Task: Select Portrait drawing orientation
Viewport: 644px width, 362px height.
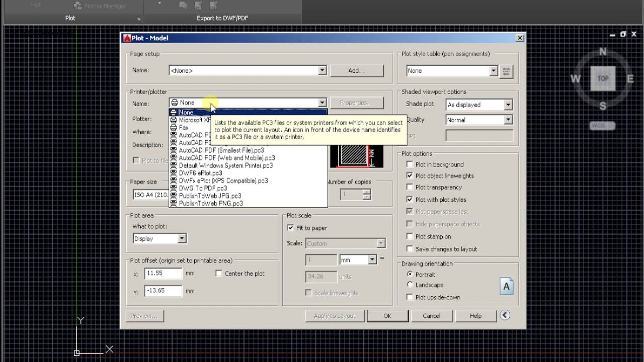Action: click(410, 274)
